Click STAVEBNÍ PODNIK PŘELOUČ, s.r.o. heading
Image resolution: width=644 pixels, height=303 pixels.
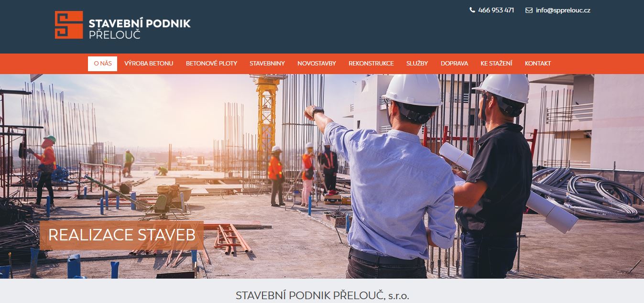(322, 295)
